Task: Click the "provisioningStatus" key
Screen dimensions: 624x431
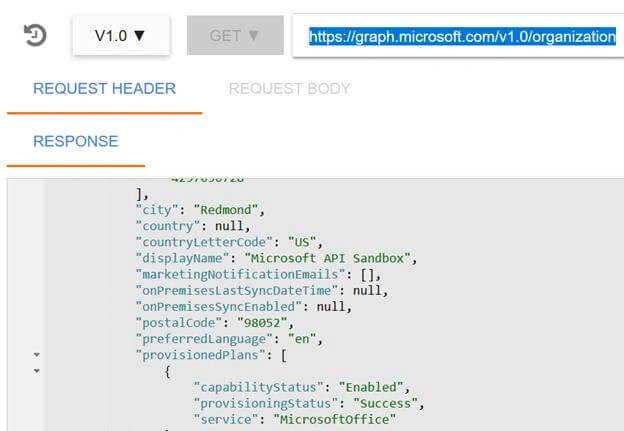Action: click(x=266, y=404)
